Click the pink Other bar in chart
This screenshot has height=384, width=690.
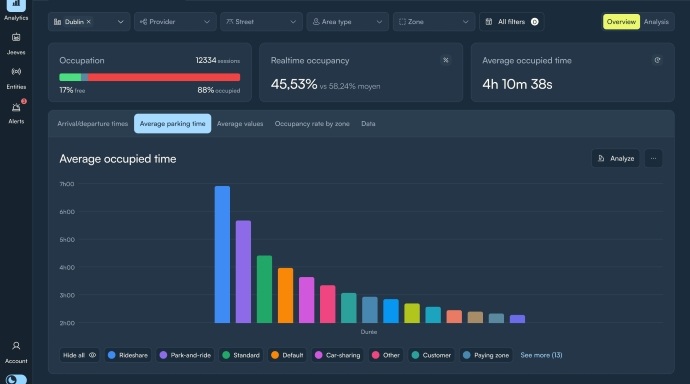tap(328, 304)
